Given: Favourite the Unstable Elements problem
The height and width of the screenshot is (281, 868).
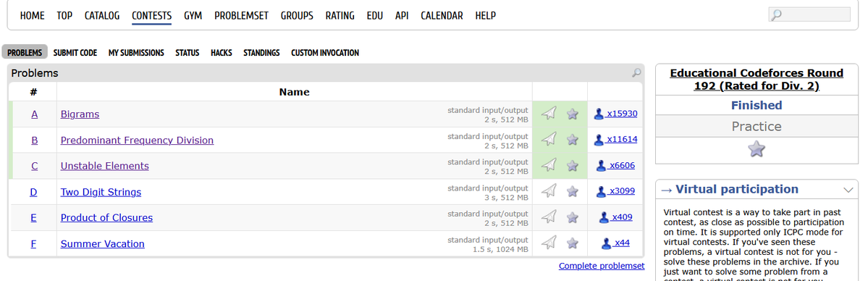Looking at the screenshot, I should pos(573,165).
